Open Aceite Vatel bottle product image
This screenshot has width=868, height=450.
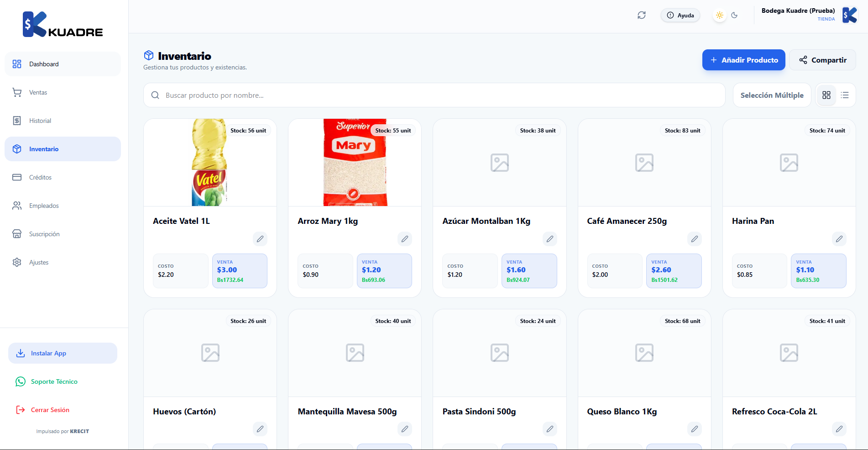point(209,163)
